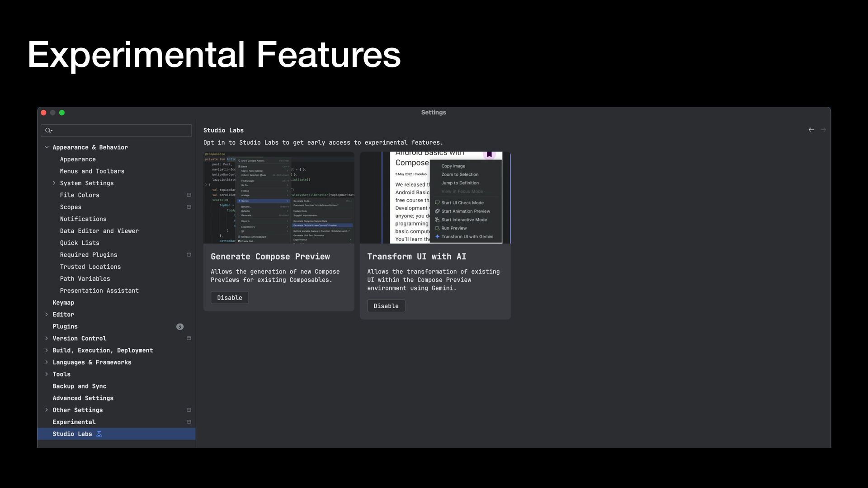Collapse the Appearance & Behavior section
Image resolution: width=868 pixels, height=488 pixels.
(47, 147)
